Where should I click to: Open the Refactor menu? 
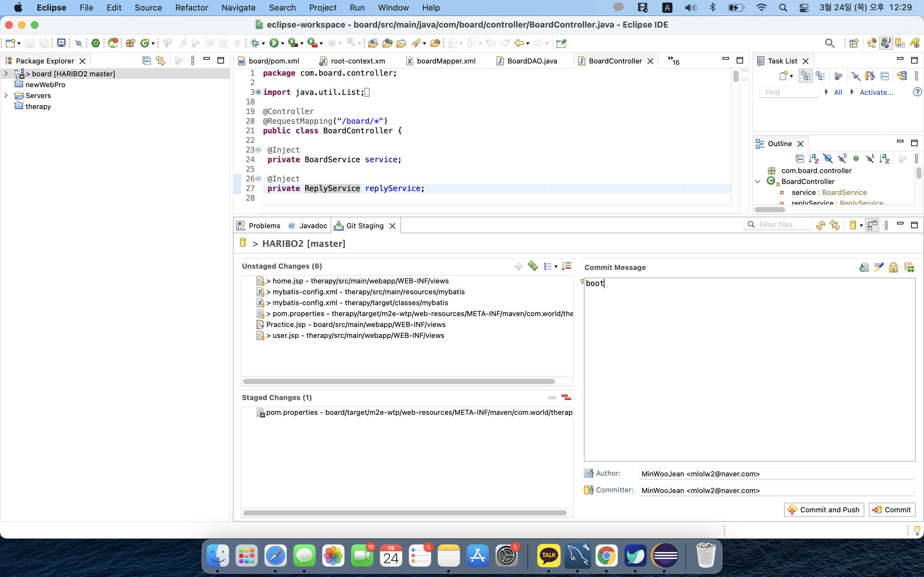[x=191, y=8]
